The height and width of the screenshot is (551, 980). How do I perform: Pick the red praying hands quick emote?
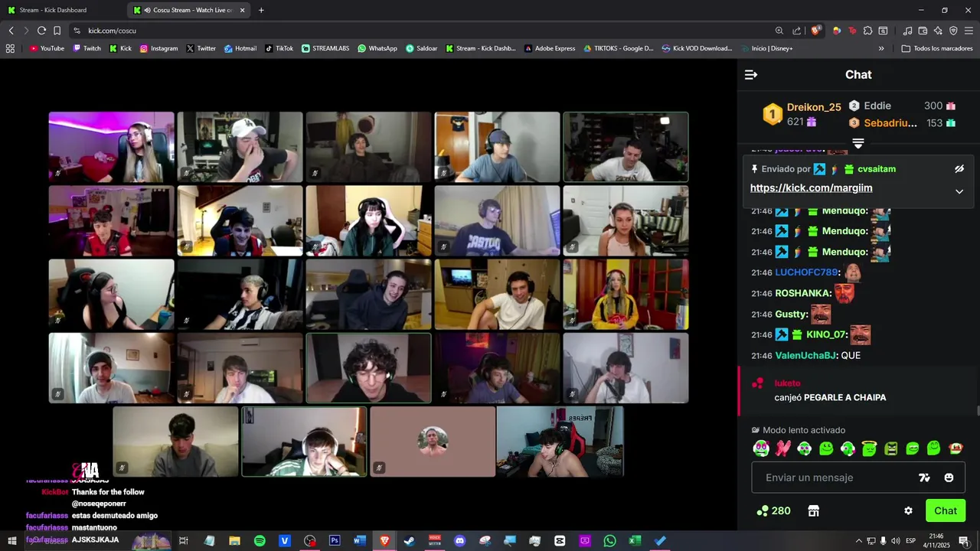782,448
